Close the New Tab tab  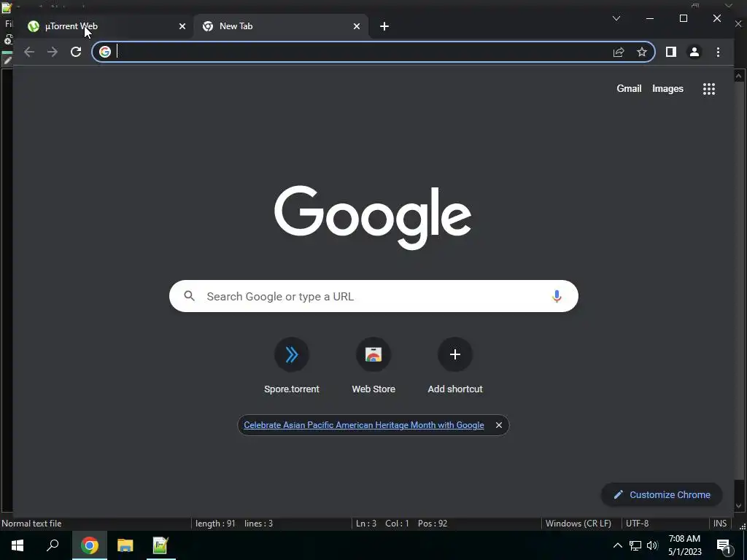(356, 27)
